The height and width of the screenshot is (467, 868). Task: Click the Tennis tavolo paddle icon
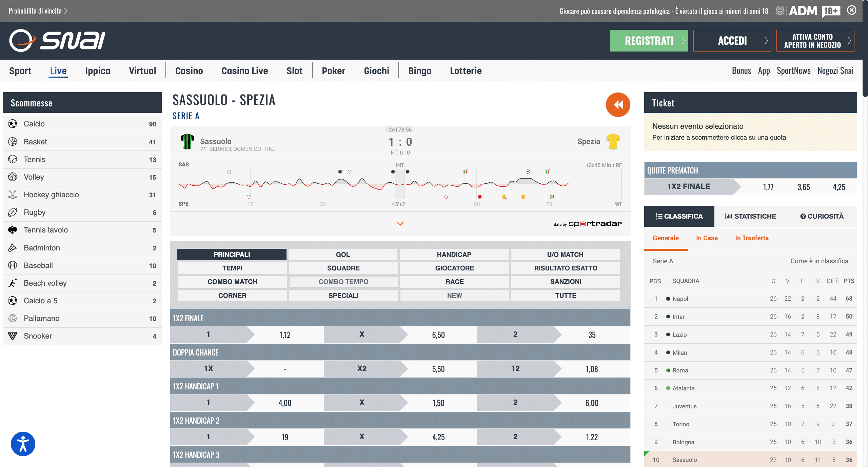tap(13, 230)
